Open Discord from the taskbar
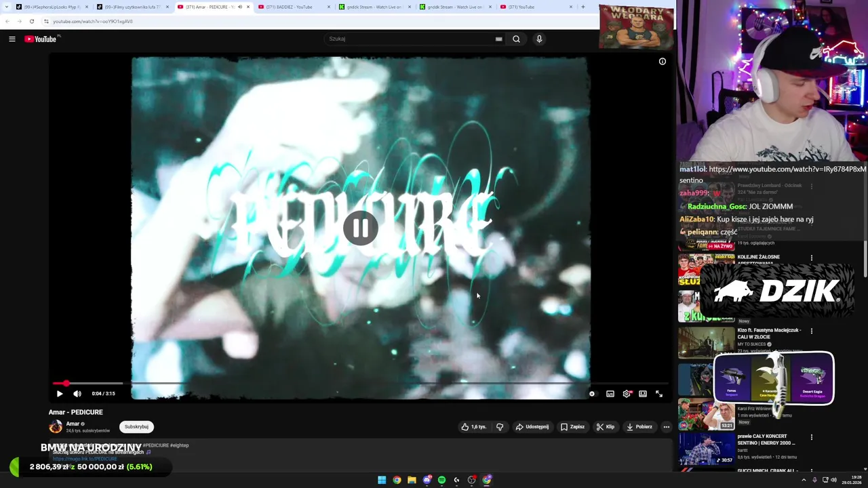 [x=427, y=480]
